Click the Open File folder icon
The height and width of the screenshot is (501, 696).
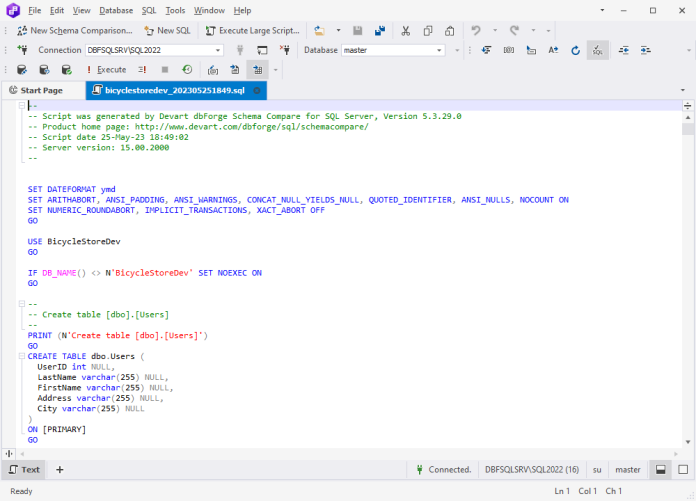click(319, 31)
